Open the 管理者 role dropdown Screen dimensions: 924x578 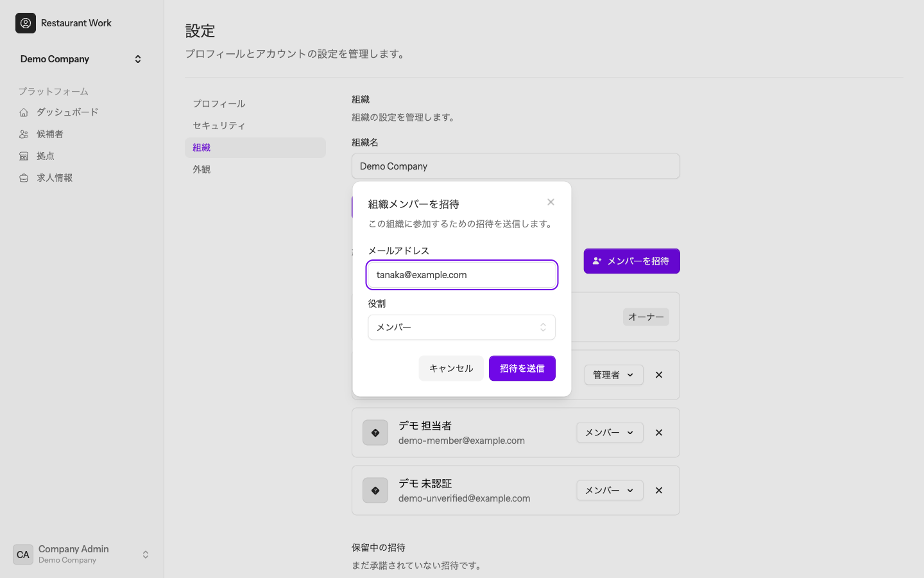pyautogui.click(x=614, y=375)
